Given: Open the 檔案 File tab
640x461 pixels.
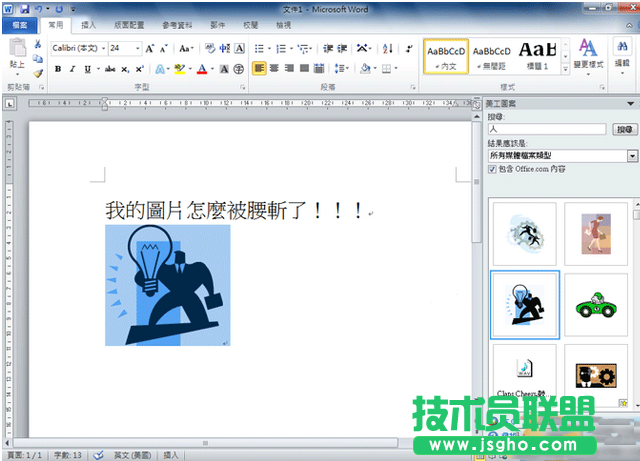Looking at the screenshot, I should 20,25.
